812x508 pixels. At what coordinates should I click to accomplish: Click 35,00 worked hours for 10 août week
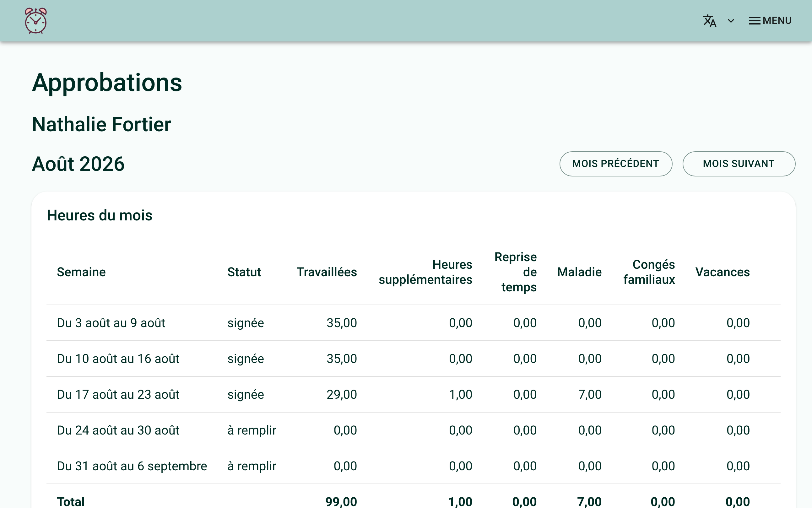pyautogui.click(x=342, y=359)
